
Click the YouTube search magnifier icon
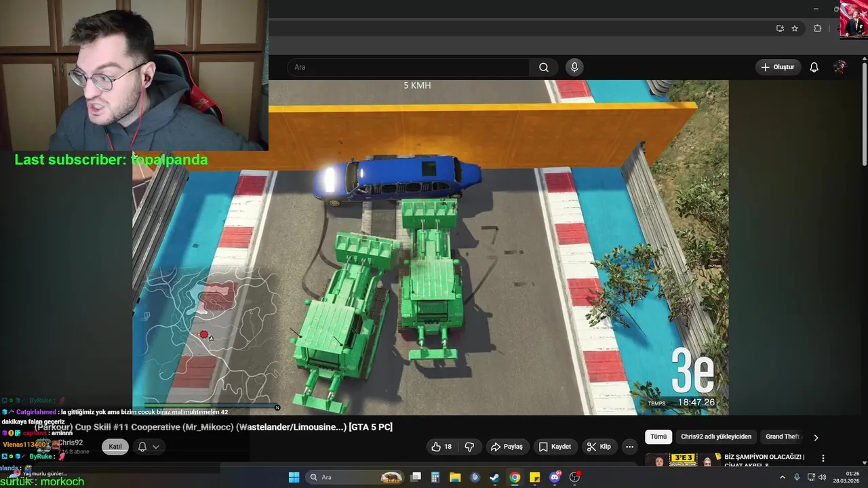click(544, 67)
